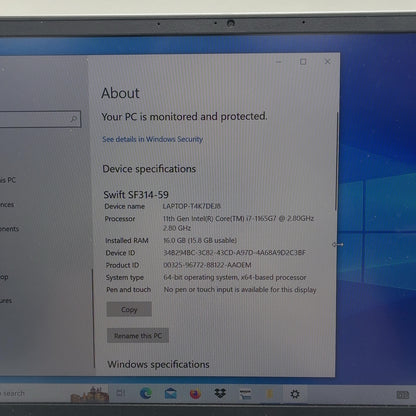The width and height of the screenshot is (416, 416).
Task: Minimize the Settings window
Action: coord(279,62)
